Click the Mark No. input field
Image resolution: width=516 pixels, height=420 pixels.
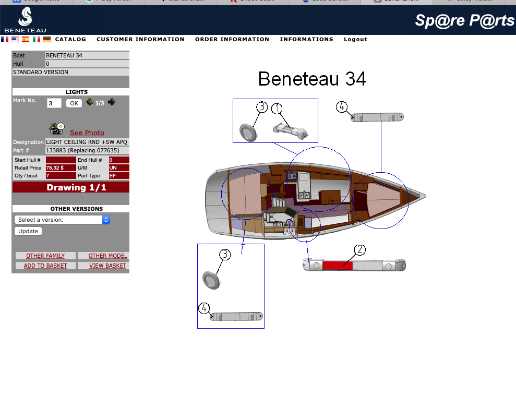54,103
